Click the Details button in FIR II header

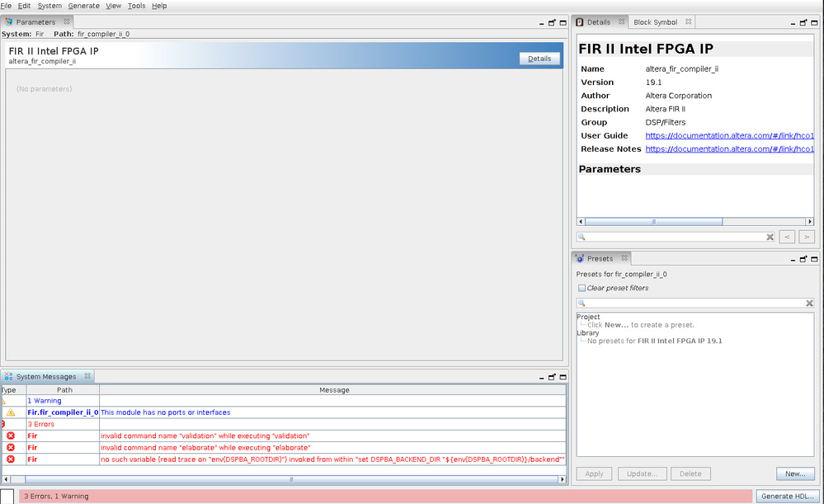click(x=539, y=59)
